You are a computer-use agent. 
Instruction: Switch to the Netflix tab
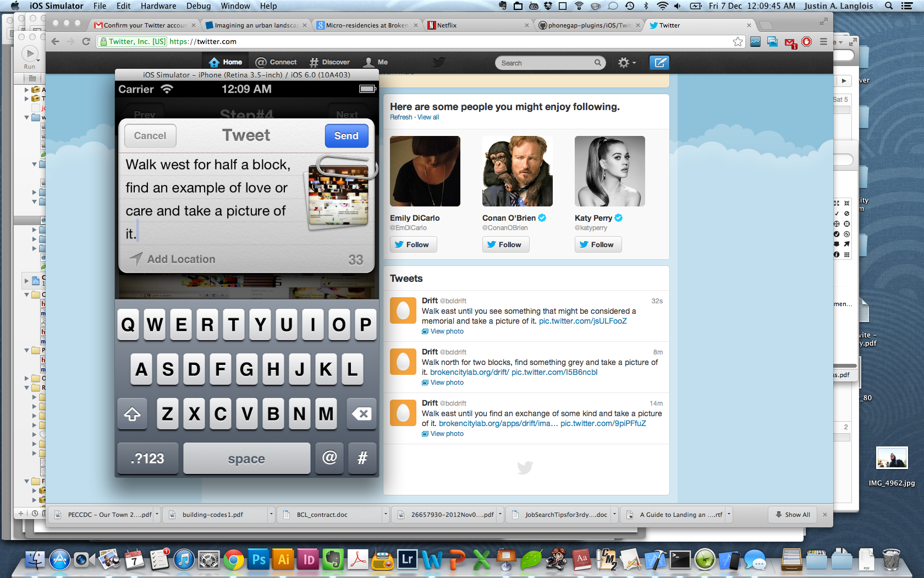(x=478, y=25)
